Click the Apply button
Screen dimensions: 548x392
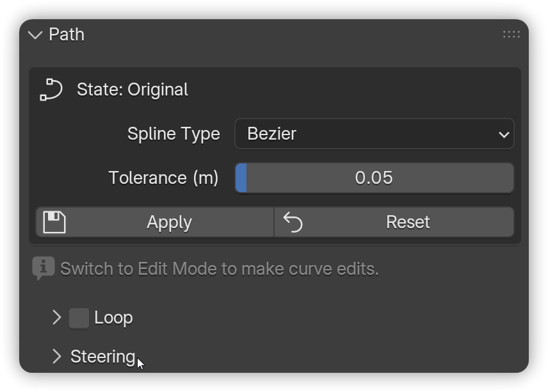[155, 222]
